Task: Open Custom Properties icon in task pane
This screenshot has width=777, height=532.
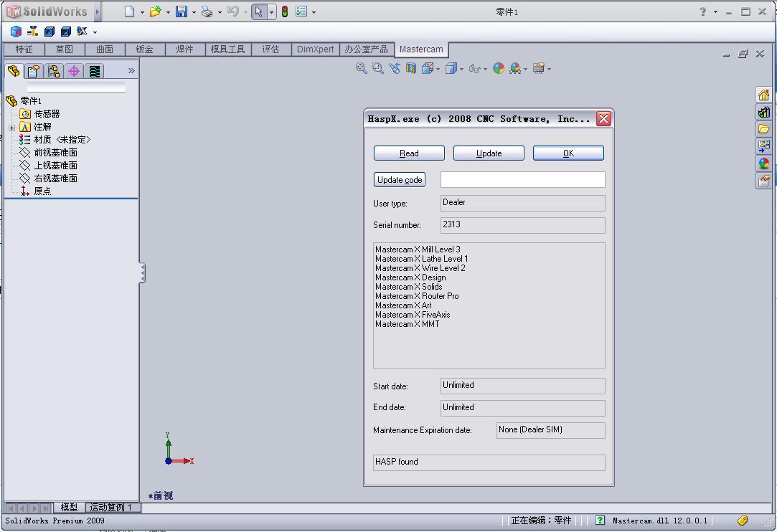Action: [x=763, y=181]
